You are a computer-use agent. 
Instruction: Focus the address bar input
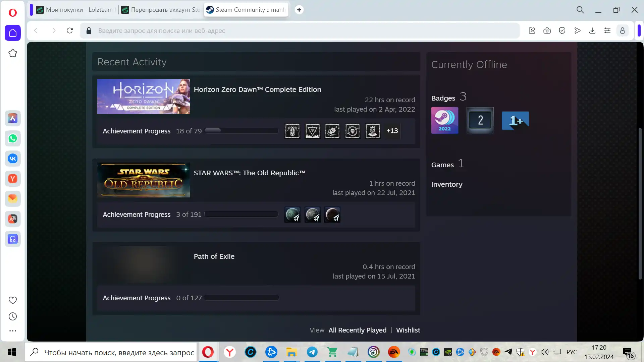pyautogui.click(x=300, y=31)
